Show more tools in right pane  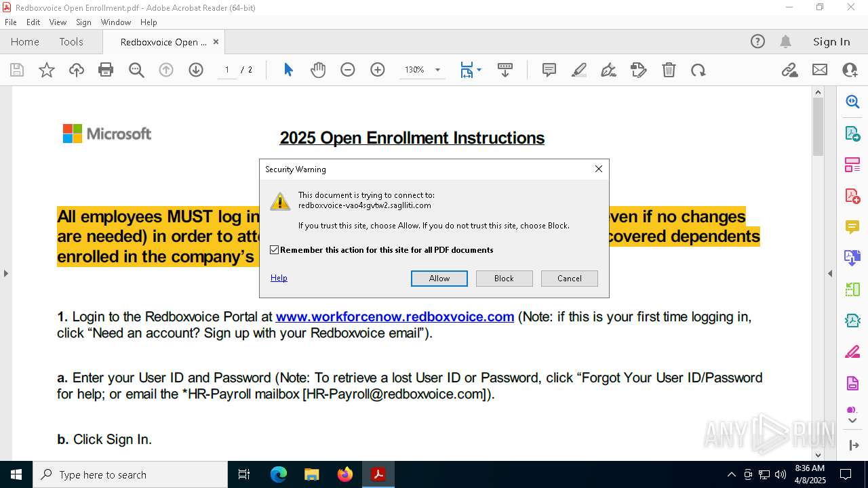(852, 421)
